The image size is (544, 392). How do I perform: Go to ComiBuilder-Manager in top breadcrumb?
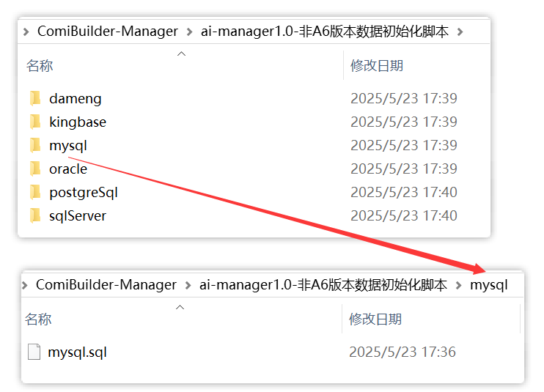[107, 32]
